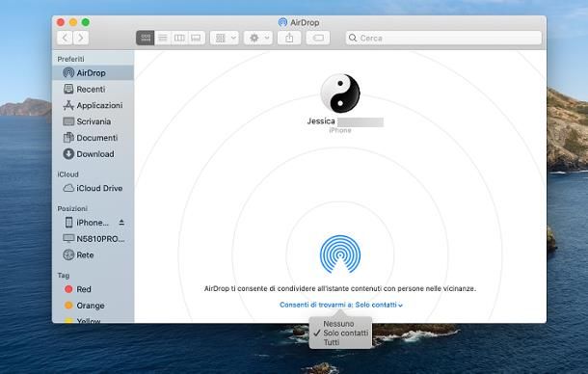Click the Share toolbar button
The height and width of the screenshot is (374, 588).
pos(289,38)
